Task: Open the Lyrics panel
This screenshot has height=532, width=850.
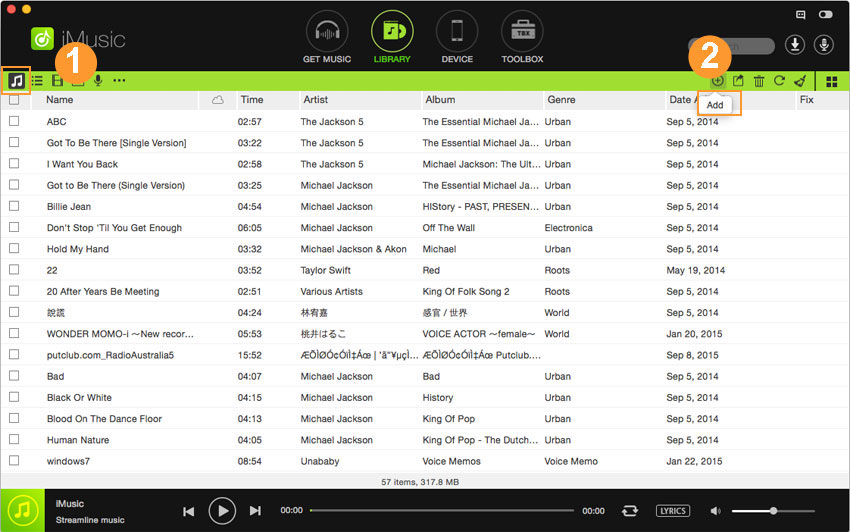Action: (x=673, y=511)
